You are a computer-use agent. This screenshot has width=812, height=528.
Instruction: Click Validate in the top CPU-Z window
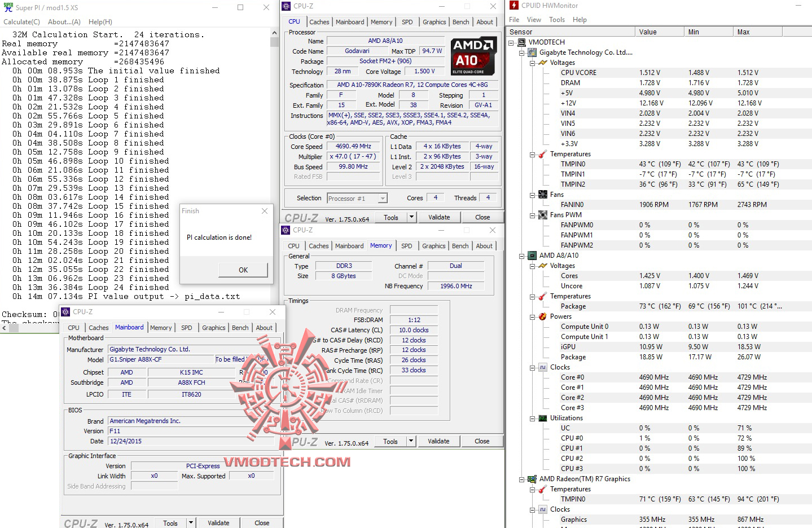point(439,217)
